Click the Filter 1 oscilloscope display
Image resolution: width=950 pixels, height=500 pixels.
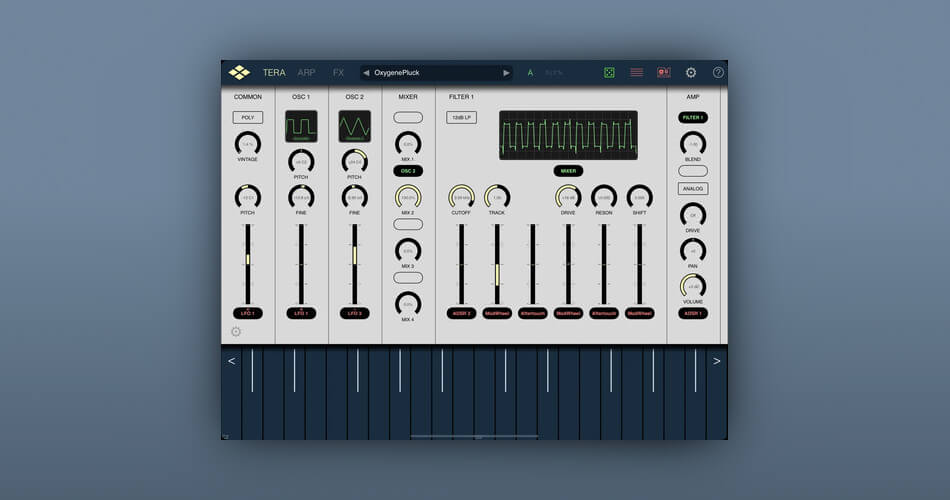point(568,135)
